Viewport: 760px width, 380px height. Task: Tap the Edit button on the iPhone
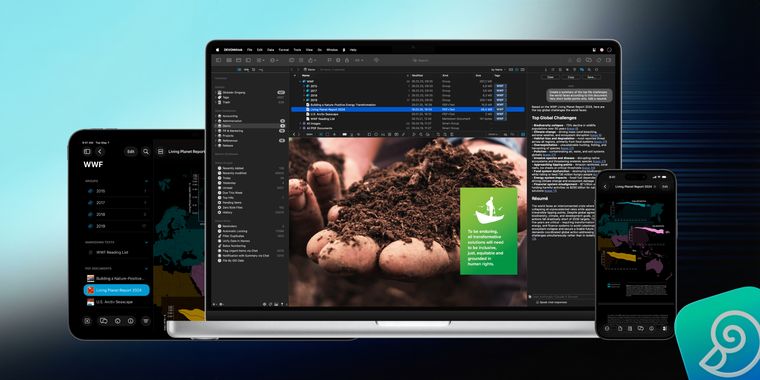click(665, 187)
